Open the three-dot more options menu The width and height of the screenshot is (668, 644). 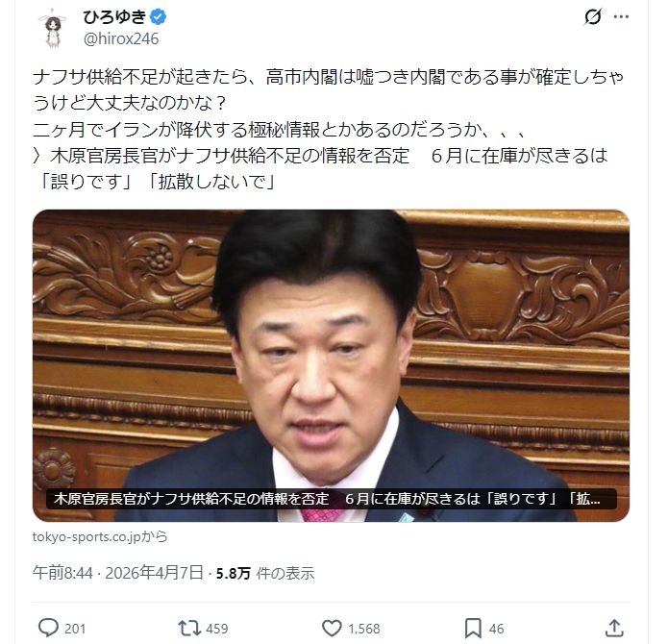pyautogui.click(x=621, y=17)
